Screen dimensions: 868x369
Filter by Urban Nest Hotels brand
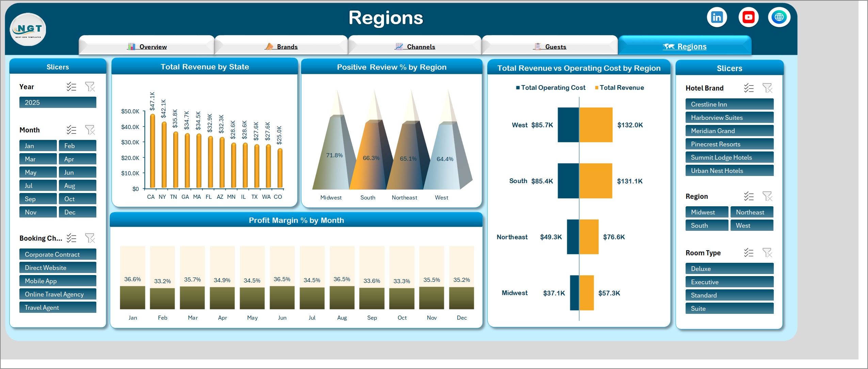pyautogui.click(x=729, y=171)
